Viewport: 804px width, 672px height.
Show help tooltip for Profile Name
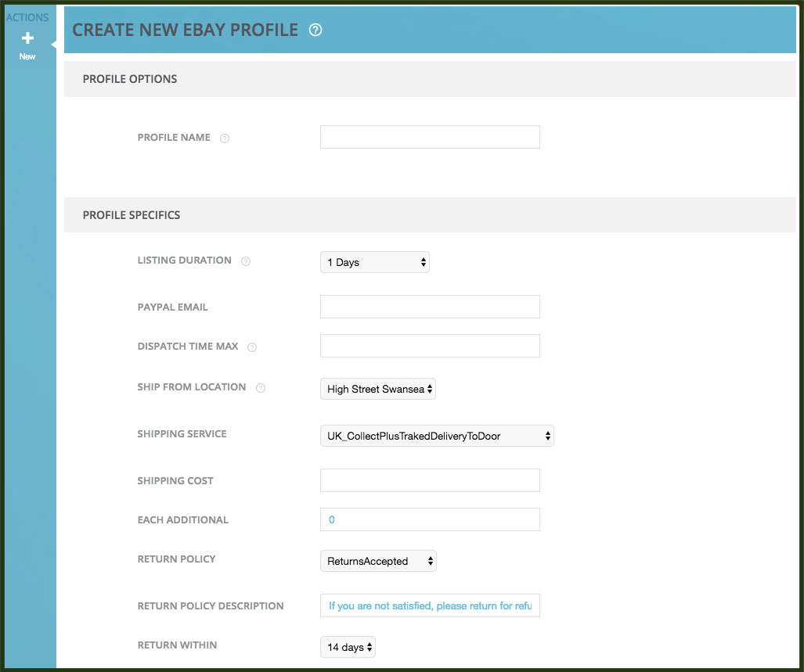[225, 138]
